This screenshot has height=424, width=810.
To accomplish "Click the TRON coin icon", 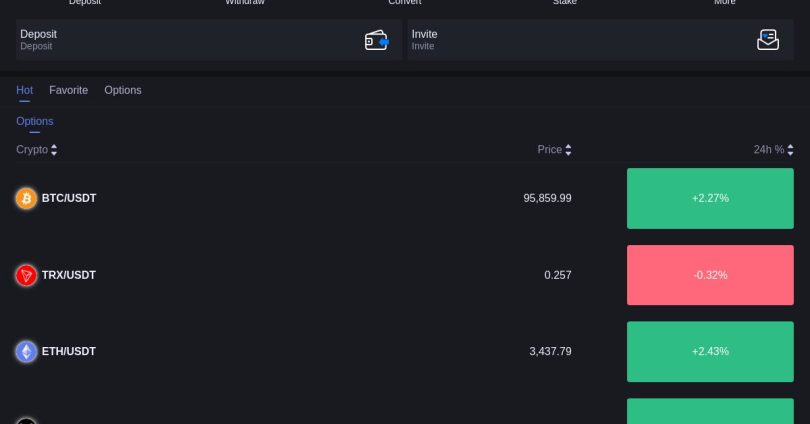I will point(26,275).
